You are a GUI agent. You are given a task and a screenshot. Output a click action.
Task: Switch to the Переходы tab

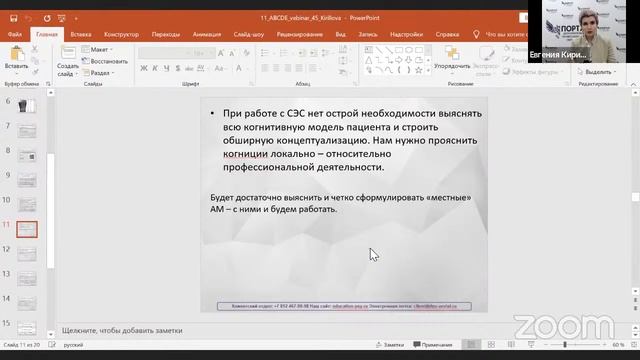(166, 34)
